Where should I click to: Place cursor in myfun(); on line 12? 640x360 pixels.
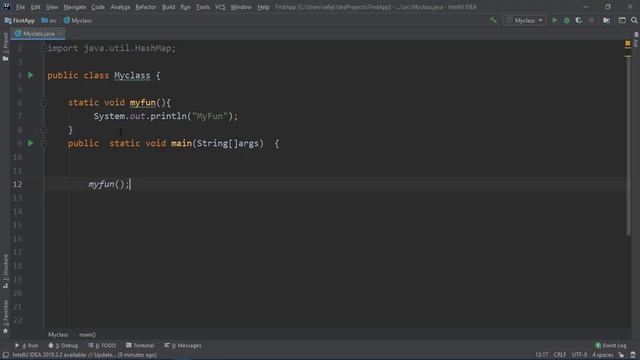click(108, 184)
